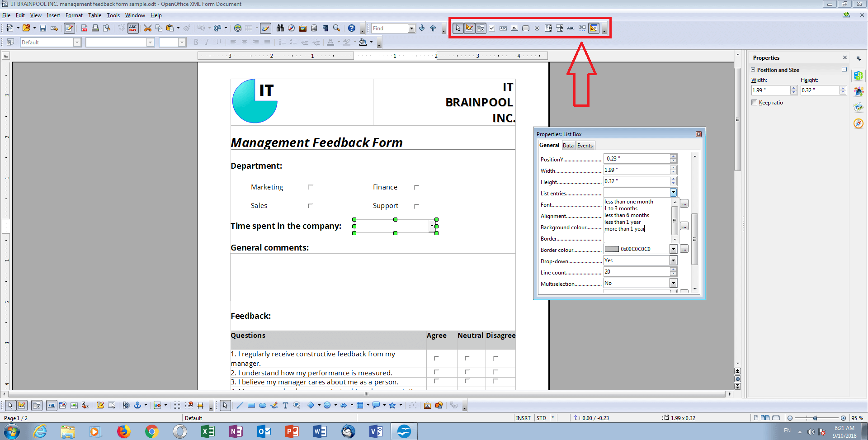
Task: Switch to the Events tab in Properties
Action: coord(585,145)
